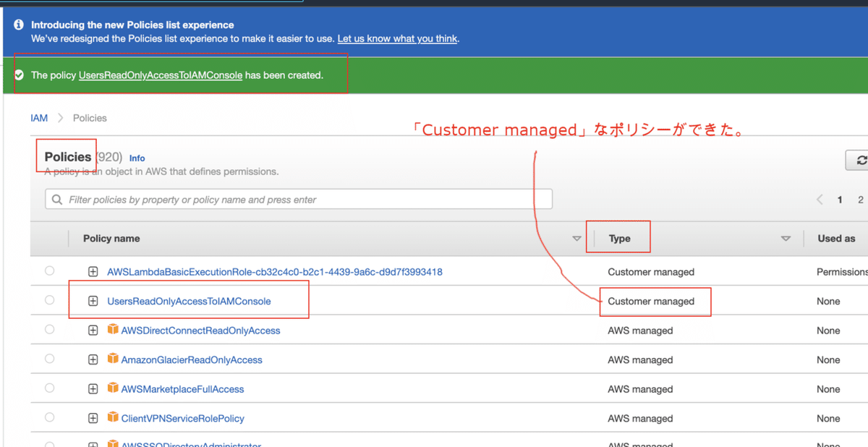Click the orange box icon of AmazonGlacierReadOnlyAccess

(113, 359)
